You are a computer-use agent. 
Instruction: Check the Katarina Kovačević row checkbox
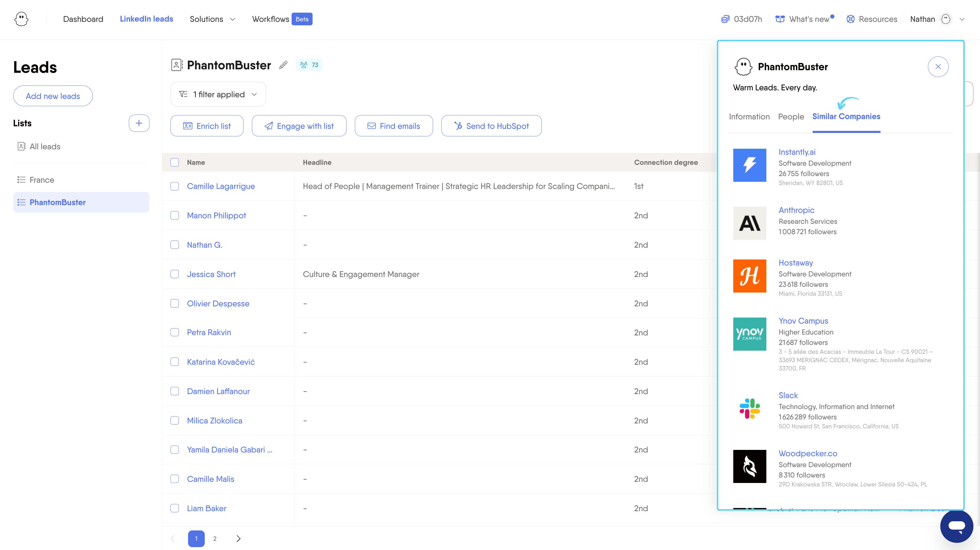[x=175, y=362]
